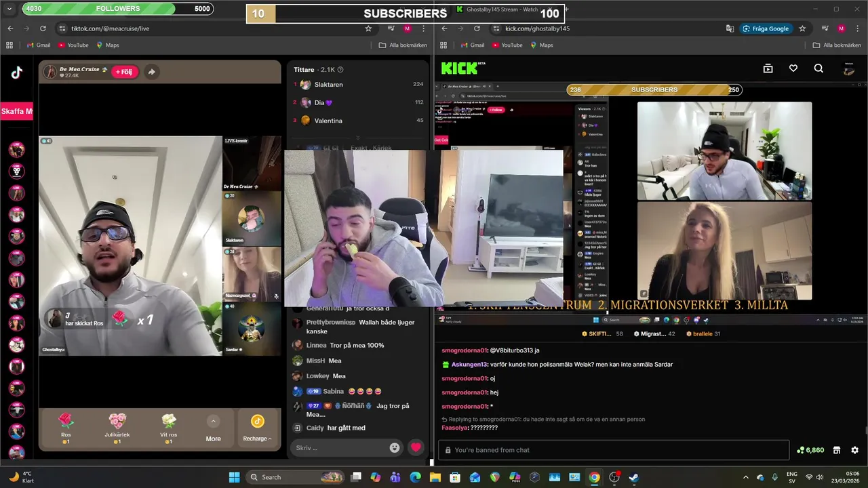Open volume control in system tray
Screen dimensions: 868x488
tap(820, 477)
